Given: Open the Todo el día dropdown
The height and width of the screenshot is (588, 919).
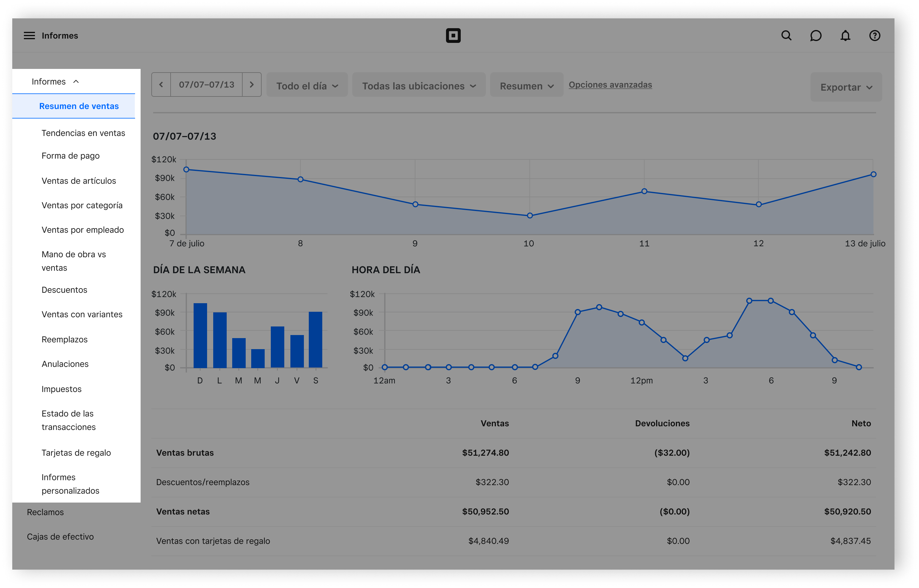Looking at the screenshot, I should coord(307,86).
